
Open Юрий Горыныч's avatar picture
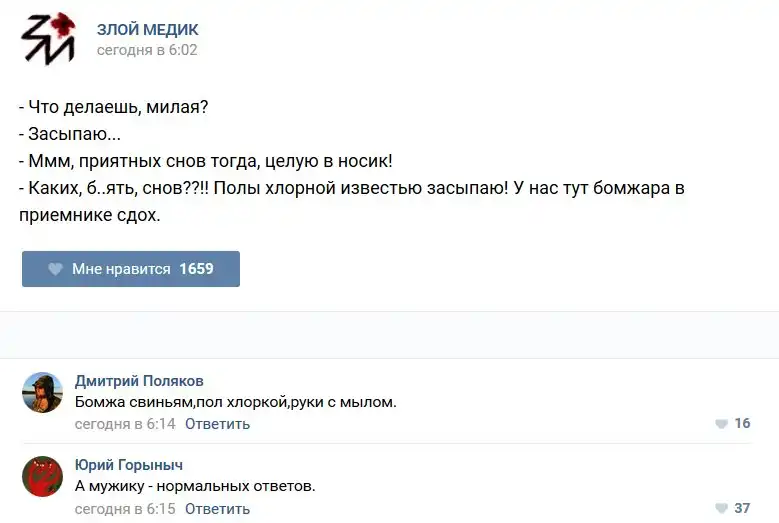pos(43,476)
